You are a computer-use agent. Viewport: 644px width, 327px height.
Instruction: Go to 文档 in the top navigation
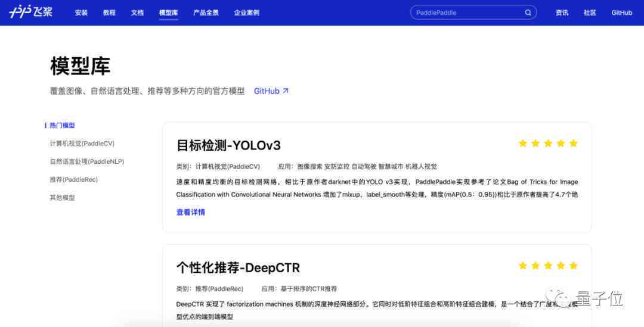click(137, 13)
